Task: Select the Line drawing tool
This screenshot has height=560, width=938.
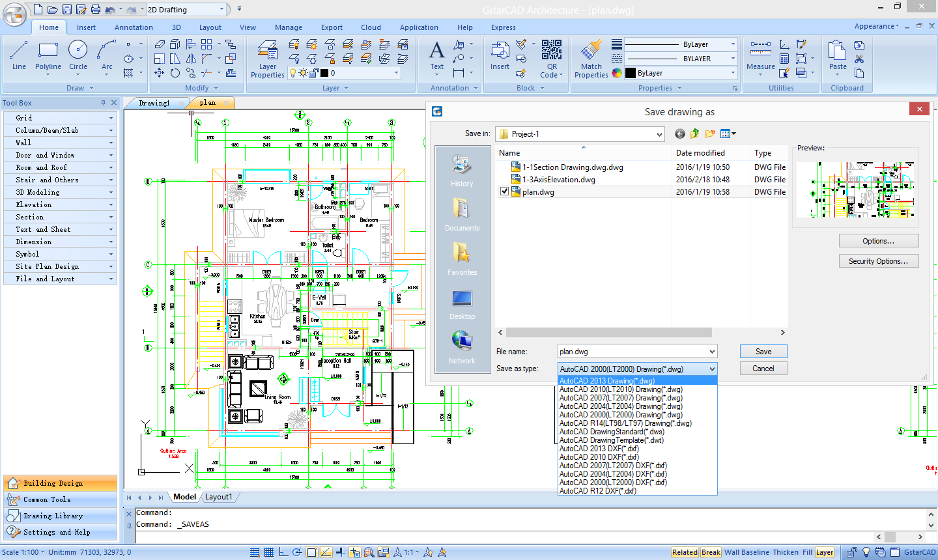Action: (19, 55)
